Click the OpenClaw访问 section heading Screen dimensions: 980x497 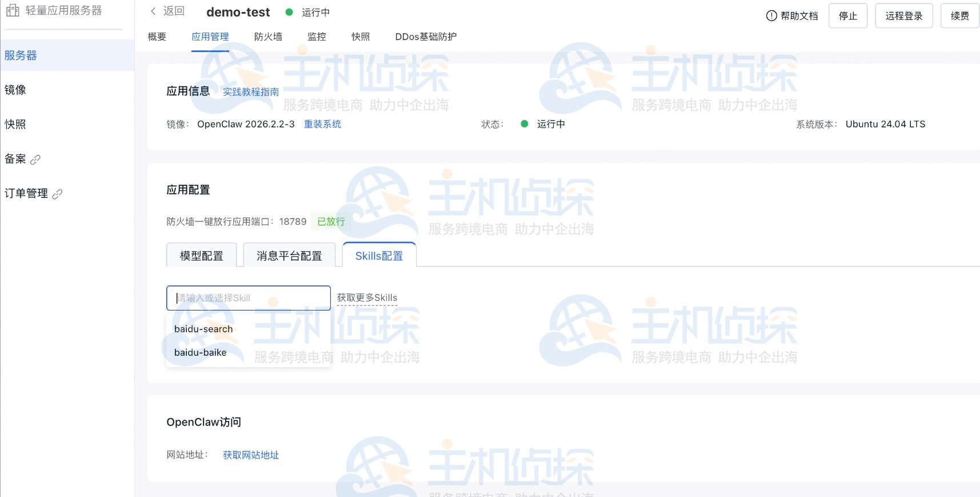pyautogui.click(x=203, y=422)
